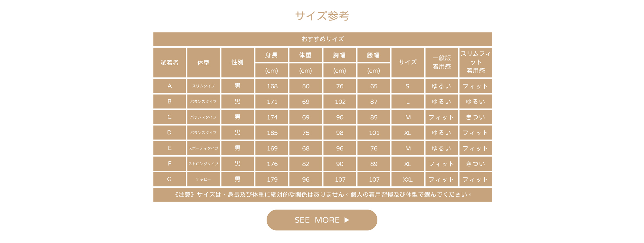The height and width of the screenshot is (243, 644).
Task: Click the スポーティタイプ body type cell
Action: 204,148
